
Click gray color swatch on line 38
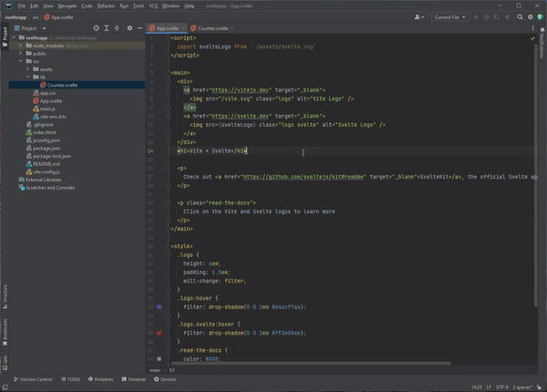(159, 359)
